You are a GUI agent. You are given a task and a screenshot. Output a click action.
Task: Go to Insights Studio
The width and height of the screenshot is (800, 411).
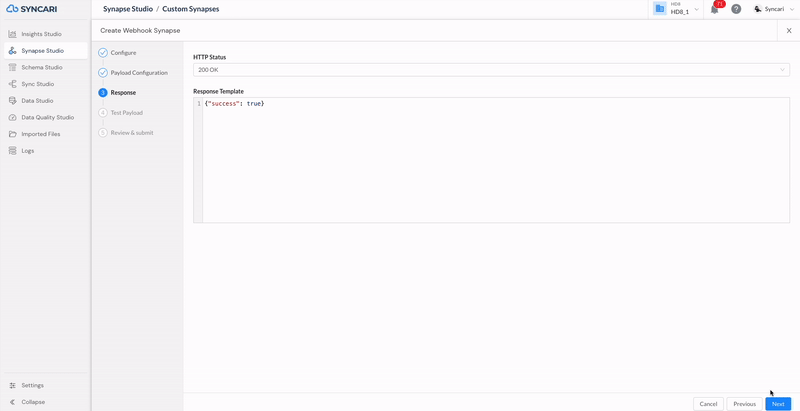41,34
